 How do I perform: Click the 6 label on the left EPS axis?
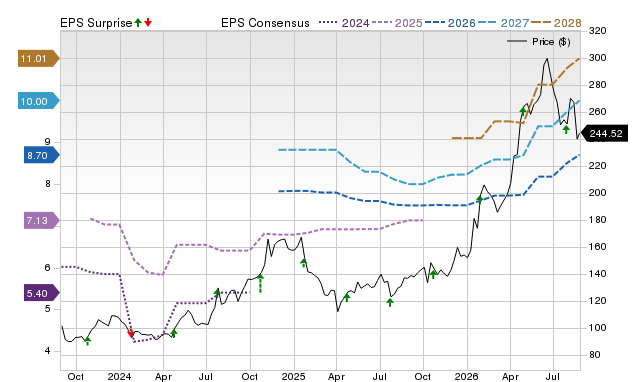47,267
